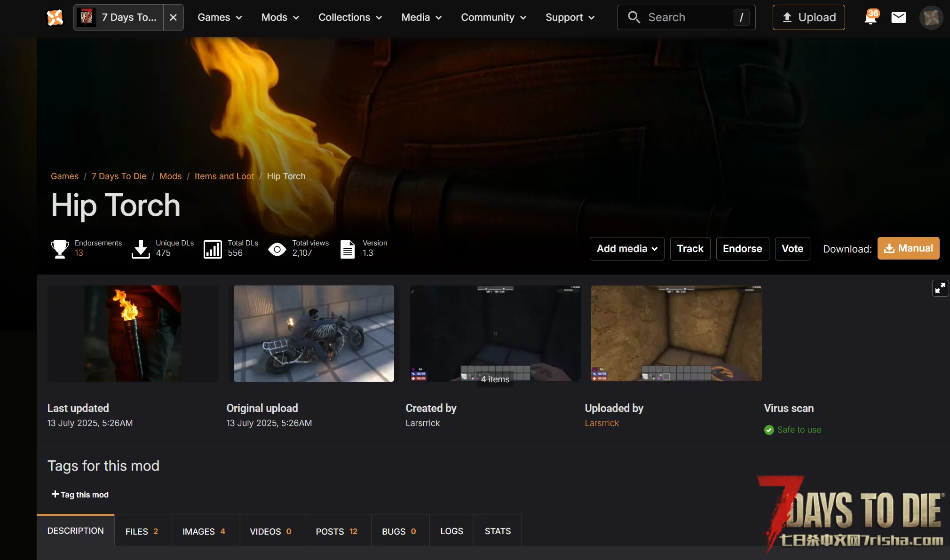Open the torch on hip thumbnail

(133, 333)
